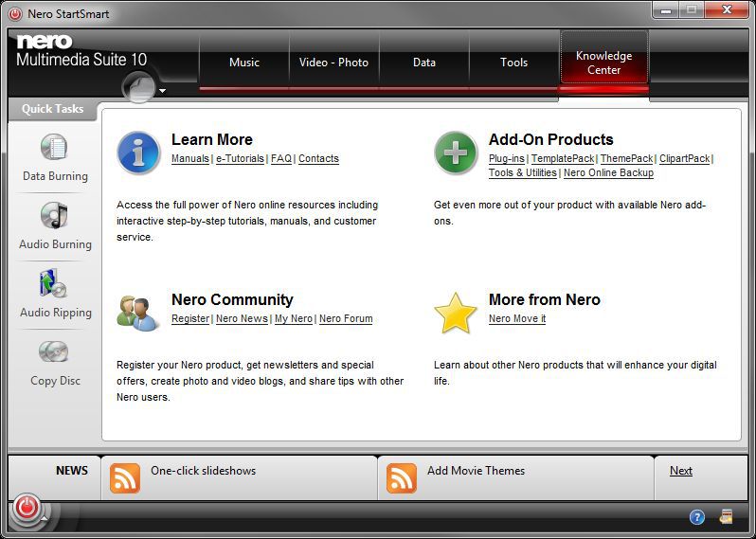Click the Nero Community people icon
756x539 pixels.
click(138, 314)
